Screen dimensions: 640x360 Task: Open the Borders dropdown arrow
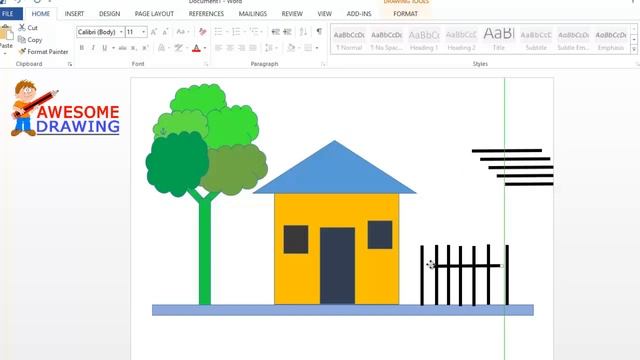[317, 48]
